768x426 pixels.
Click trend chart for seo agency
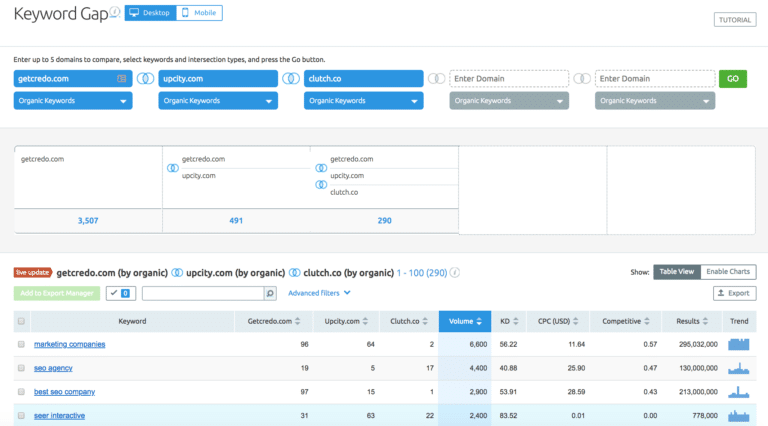[739, 368]
